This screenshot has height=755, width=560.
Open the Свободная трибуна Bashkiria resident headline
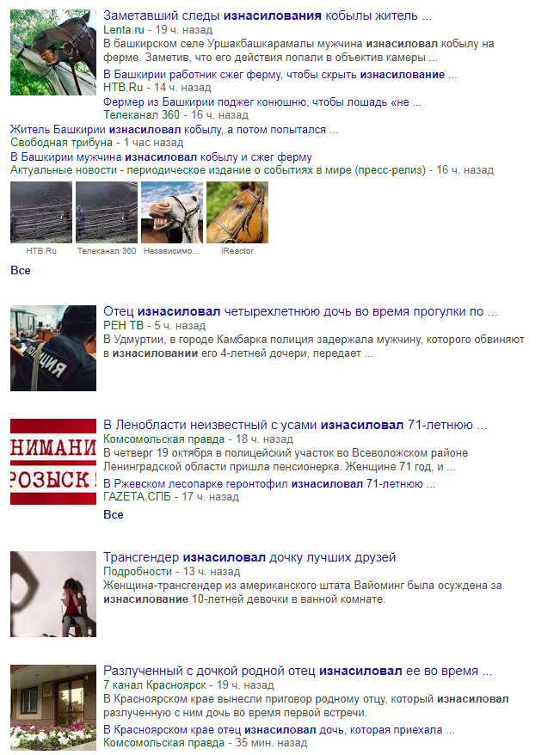pyautogui.click(x=174, y=130)
